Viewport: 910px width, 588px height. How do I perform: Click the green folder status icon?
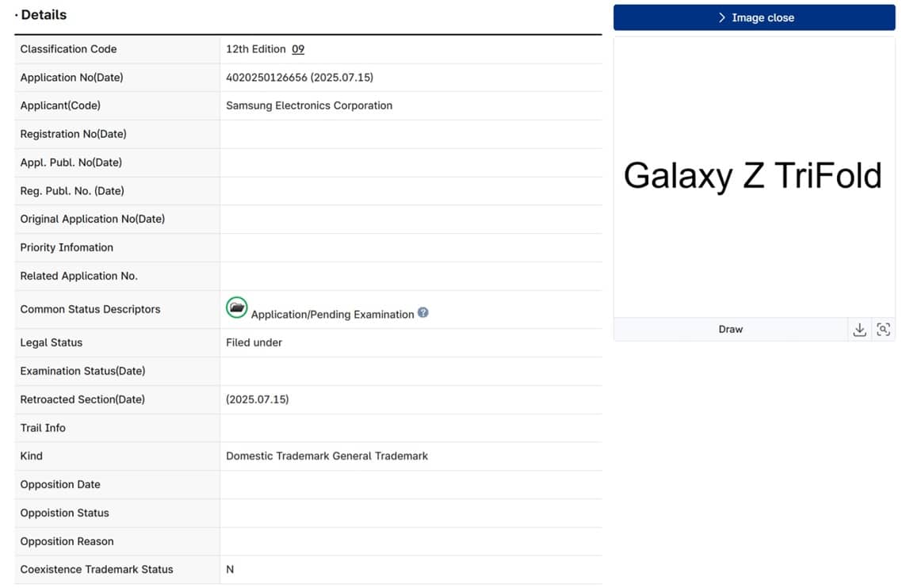(x=236, y=307)
